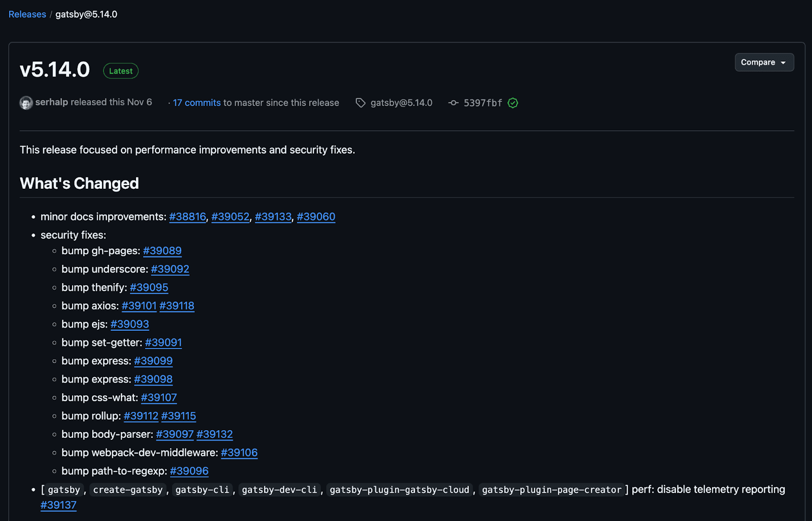The height and width of the screenshot is (521, 812).
Task: Open underscore bump PR #39092
Action: point(170,269)
